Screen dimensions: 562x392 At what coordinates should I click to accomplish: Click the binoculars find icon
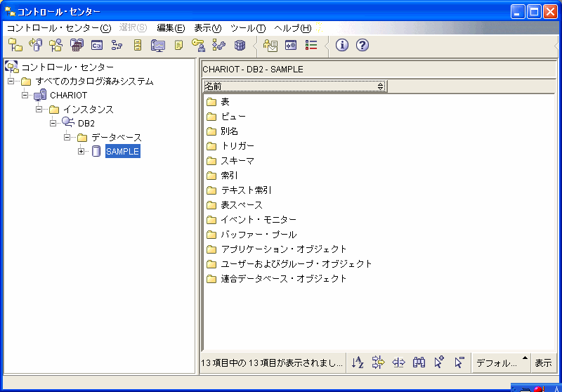coord(419,362)
